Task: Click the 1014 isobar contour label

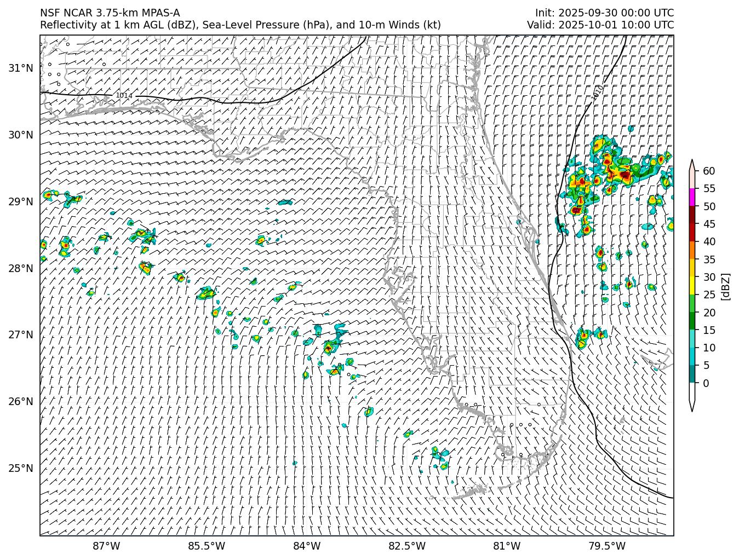Action: coord(124,96)
